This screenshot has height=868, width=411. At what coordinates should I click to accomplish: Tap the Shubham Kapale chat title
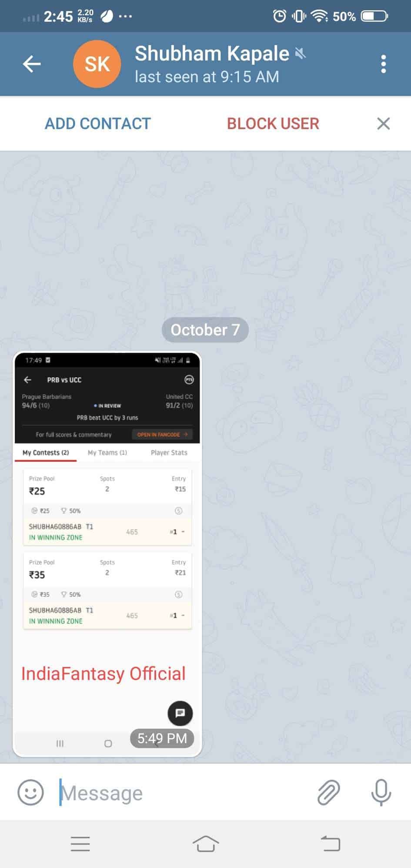(212, 54)
